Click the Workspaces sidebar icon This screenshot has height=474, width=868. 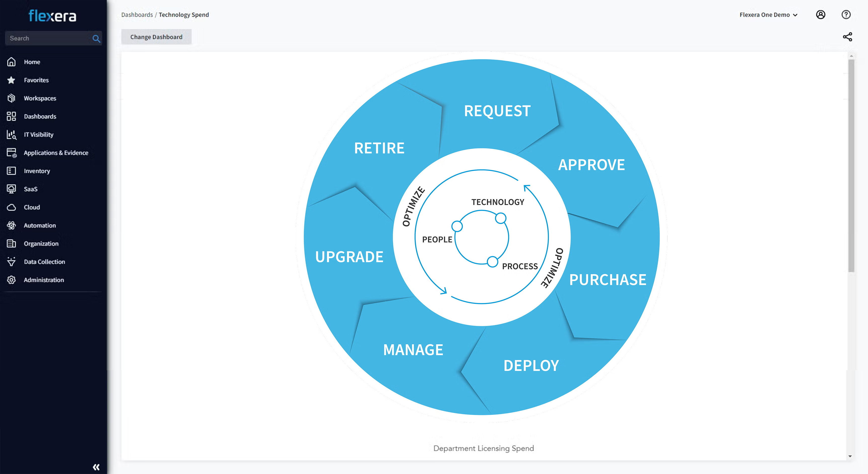pyautogui.click(x=11, y=98)
